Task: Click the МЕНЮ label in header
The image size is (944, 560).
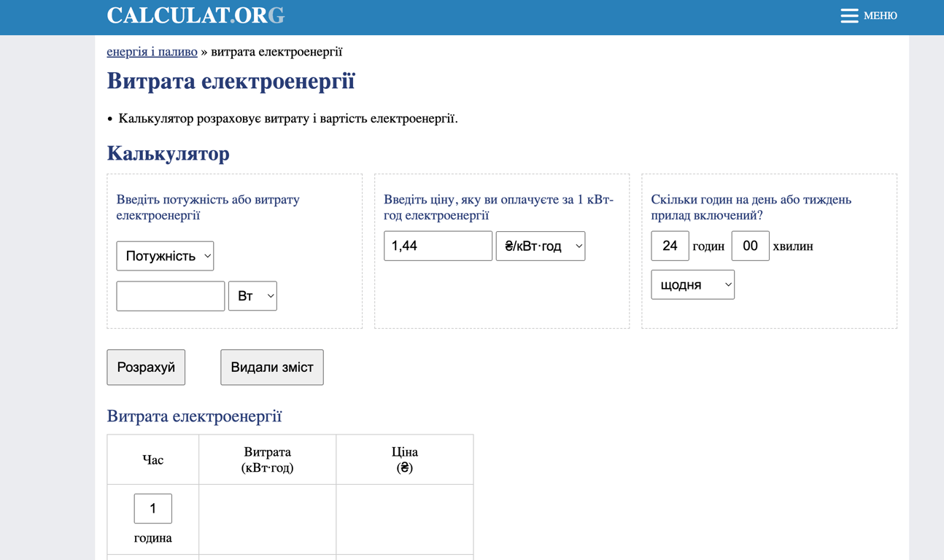Action: pyautogui.click(x=880, y=15)
